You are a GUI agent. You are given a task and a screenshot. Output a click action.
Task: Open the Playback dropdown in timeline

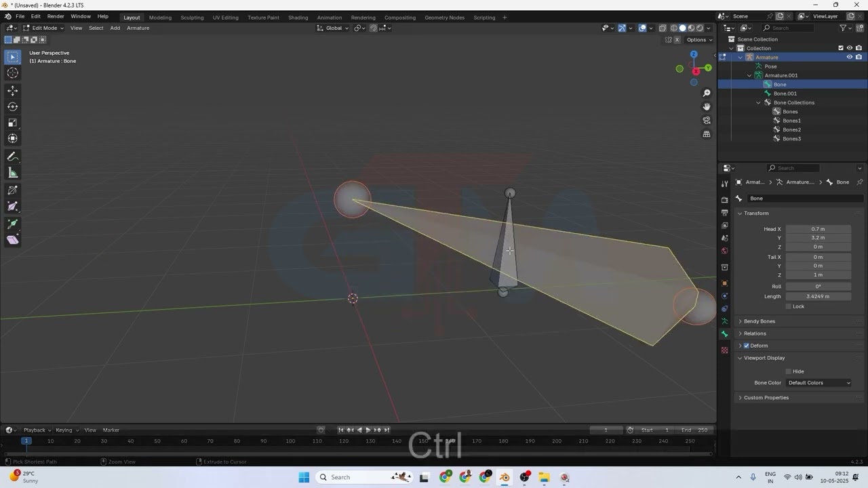(37, 430)
